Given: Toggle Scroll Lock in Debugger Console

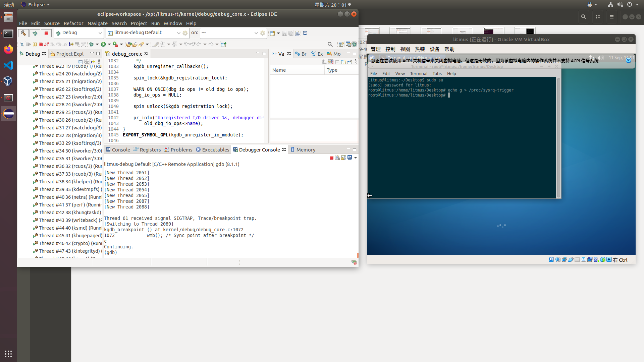Looking at the screenshot, I should pos(344,158).
